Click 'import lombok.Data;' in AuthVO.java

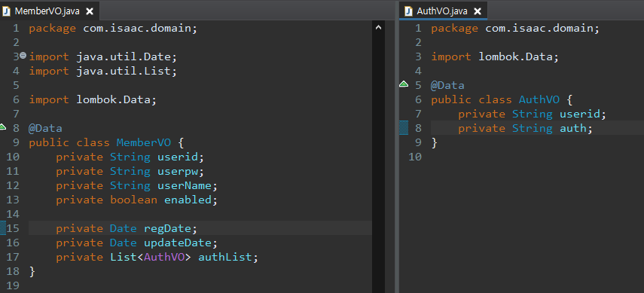click(495, 56)
